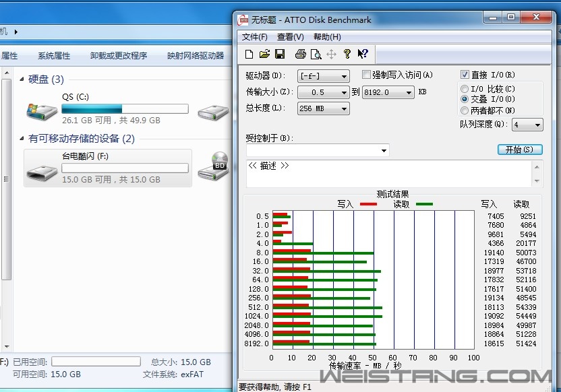Click the New file toolbar icon
561x392 pixels.
tap(249, 55)
